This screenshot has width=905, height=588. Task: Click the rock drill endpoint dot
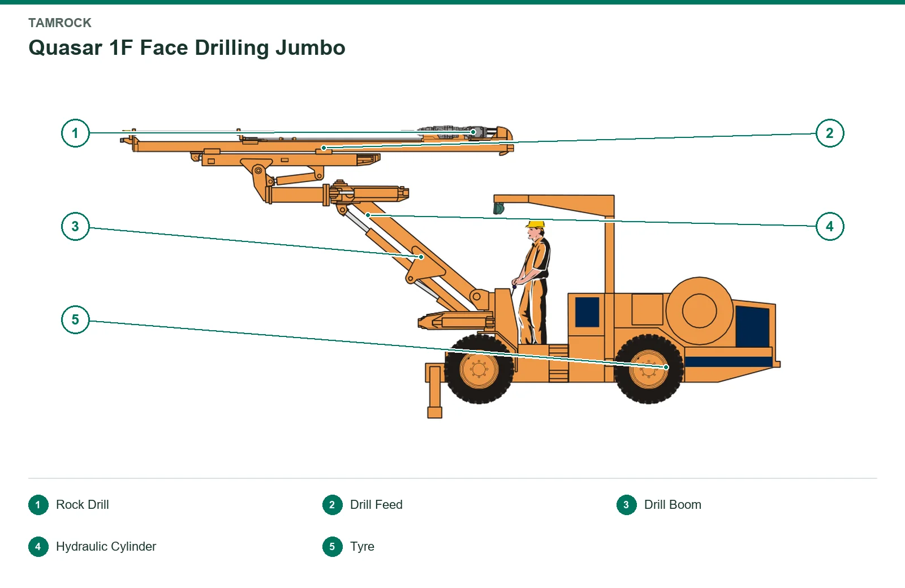point(473,132)
